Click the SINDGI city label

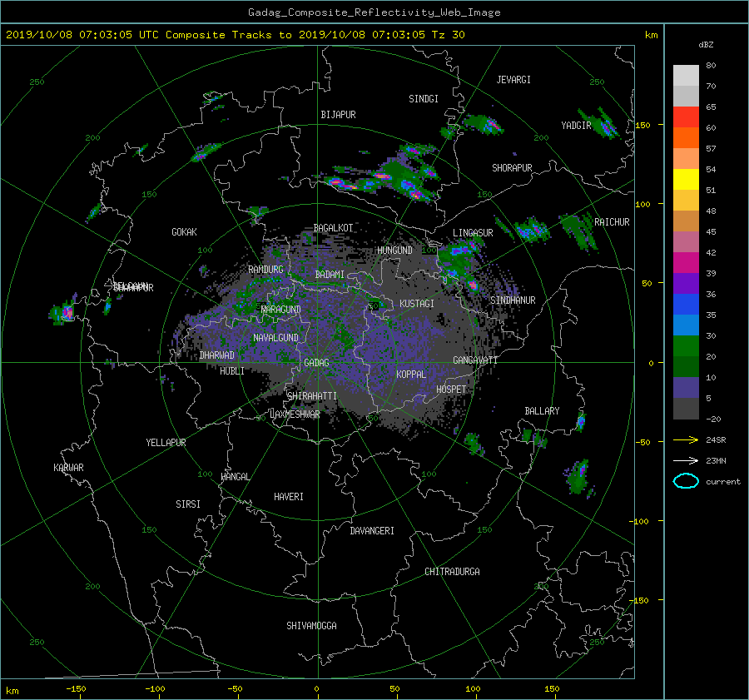(424, 99)
